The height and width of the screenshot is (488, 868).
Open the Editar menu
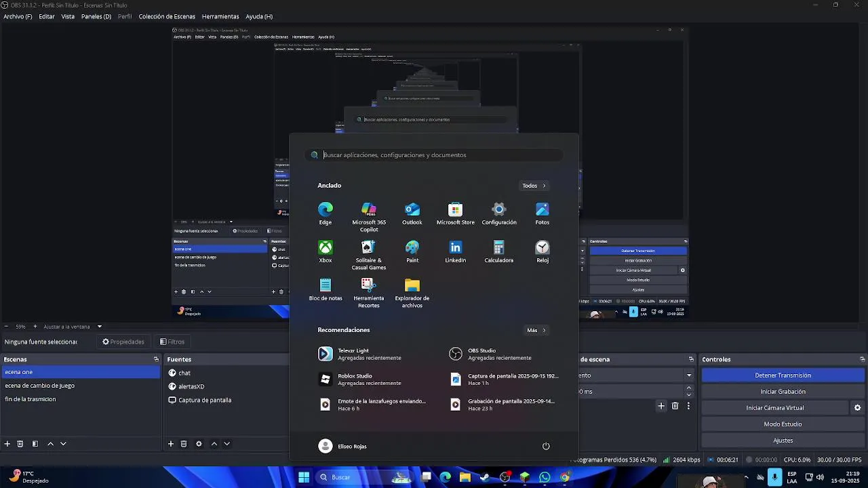click(47, 16)
